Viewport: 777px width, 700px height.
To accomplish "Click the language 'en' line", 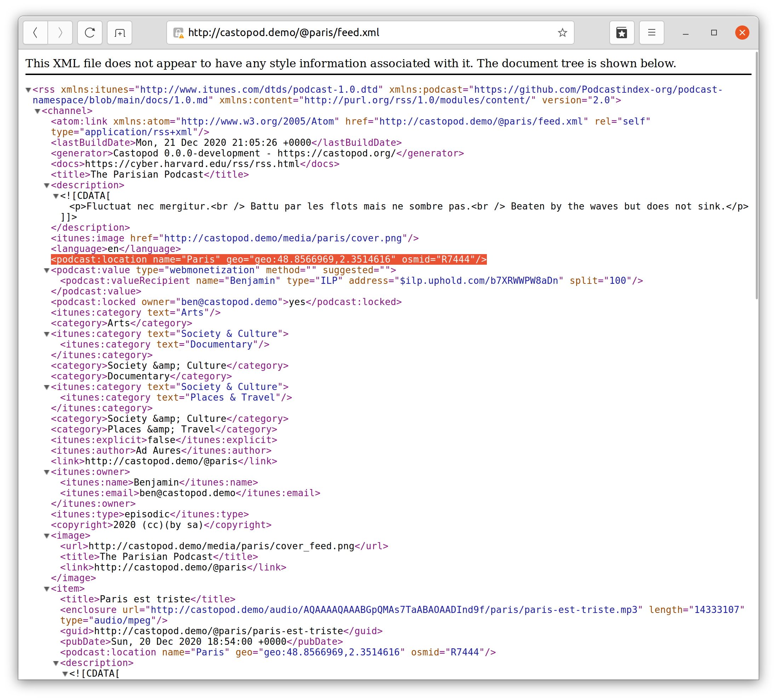I will pos(116,249).
